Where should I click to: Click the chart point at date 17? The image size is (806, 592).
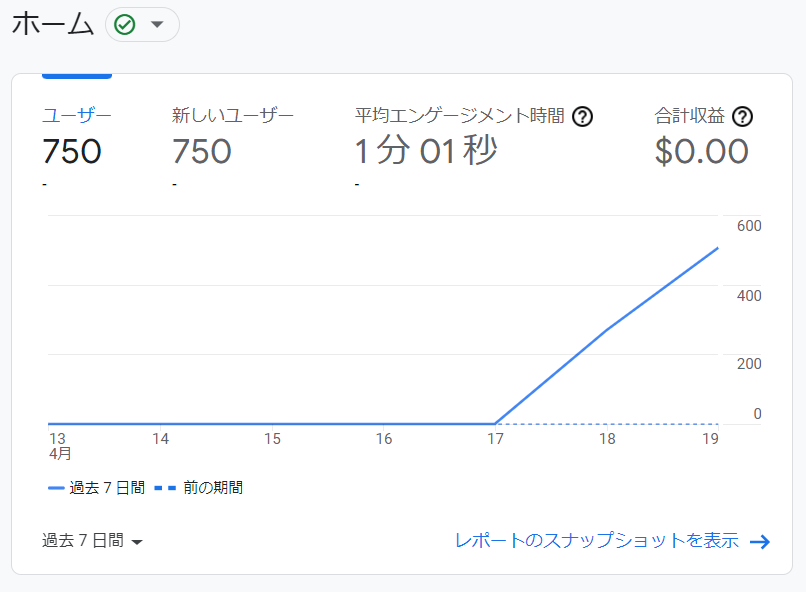tap(495, 424)
